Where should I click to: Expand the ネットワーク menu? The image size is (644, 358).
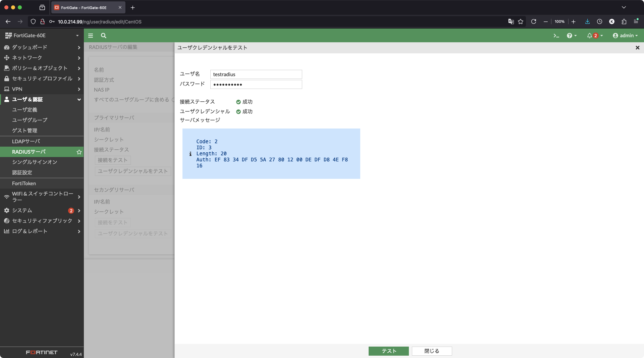click(x=42, y=58)
